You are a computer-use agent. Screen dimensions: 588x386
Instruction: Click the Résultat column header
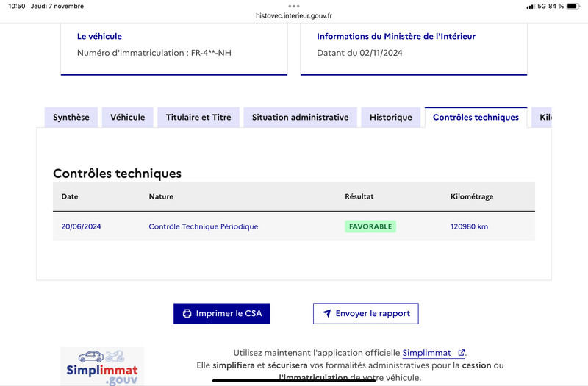[x=359, y=196]
